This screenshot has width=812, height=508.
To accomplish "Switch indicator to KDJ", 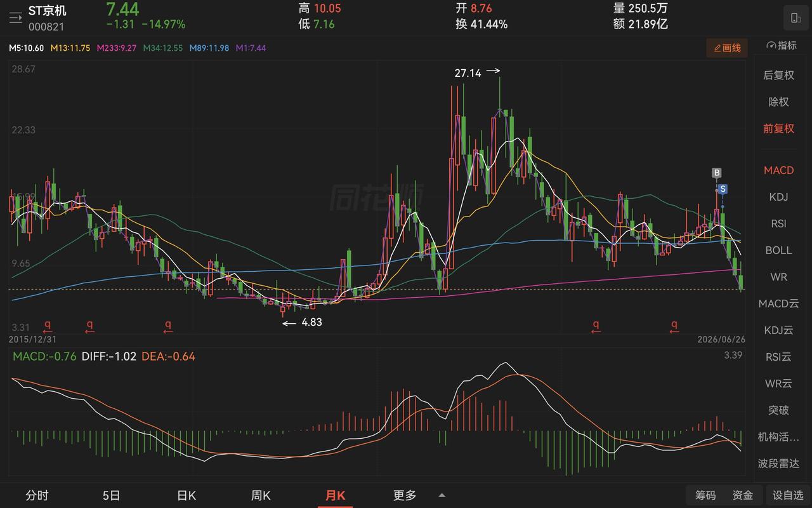I will pyautogui.click(x=778, y=197).
